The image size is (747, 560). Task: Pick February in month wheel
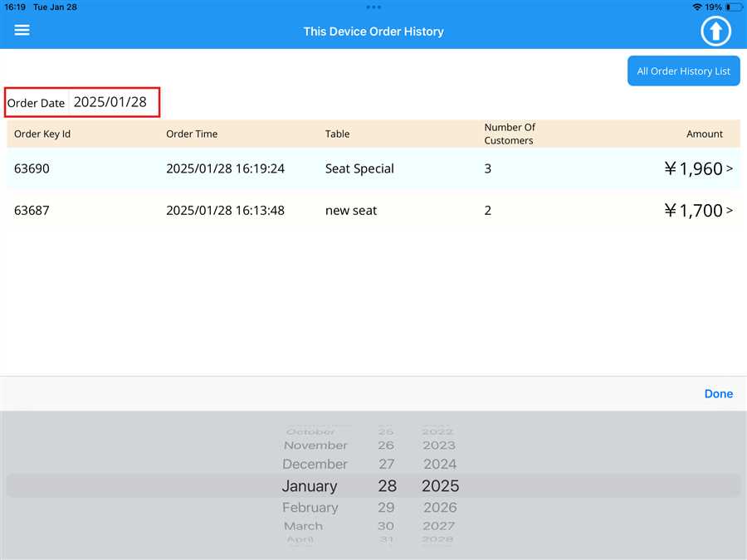(x=310, y=507)
